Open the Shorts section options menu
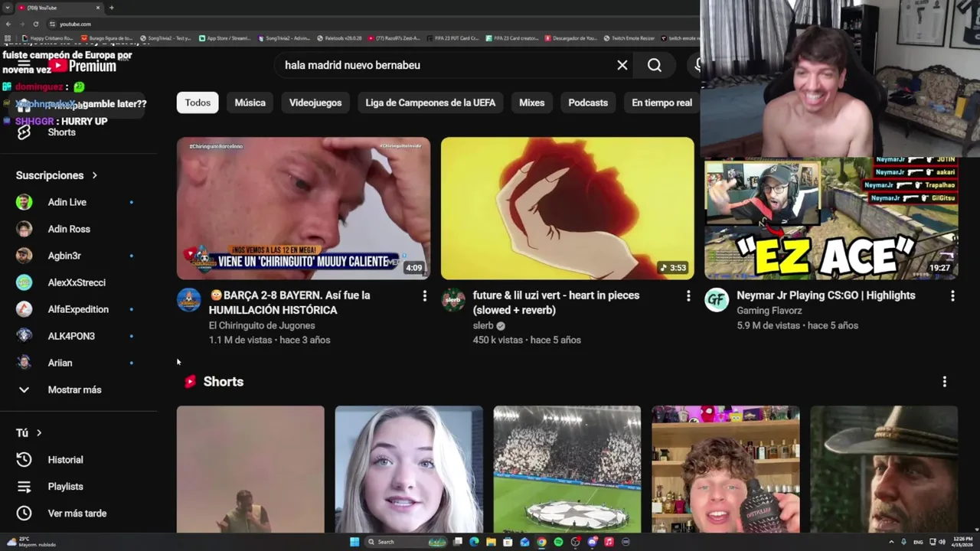The image size is (980, 551). pos(944,381)
